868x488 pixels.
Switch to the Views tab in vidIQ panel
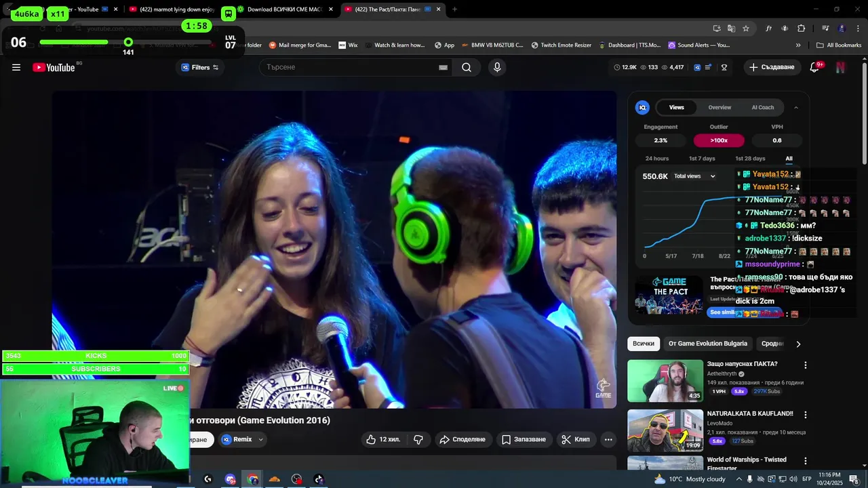677,107
